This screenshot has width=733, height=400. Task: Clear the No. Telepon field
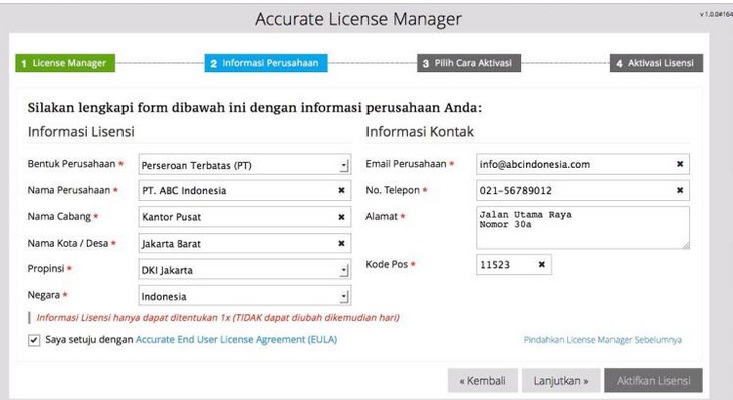point(680,190)
